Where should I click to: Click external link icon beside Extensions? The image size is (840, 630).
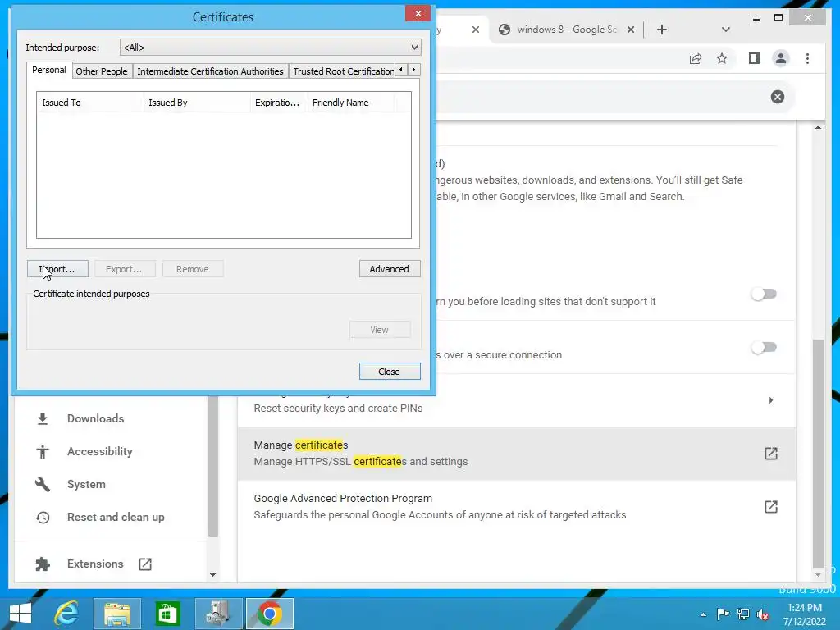point(145,564)
